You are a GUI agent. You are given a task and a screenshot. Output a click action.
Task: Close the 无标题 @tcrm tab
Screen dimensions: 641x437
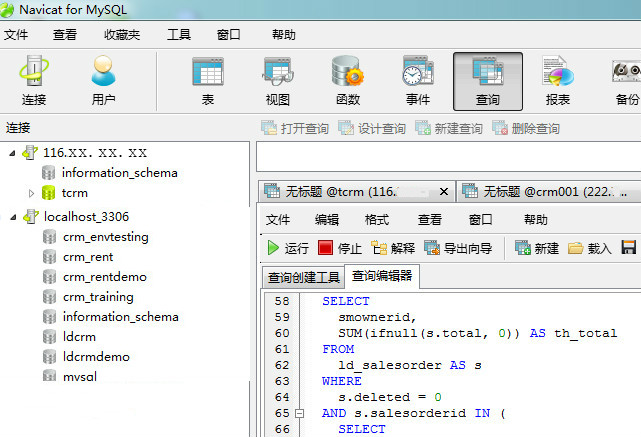444,191
